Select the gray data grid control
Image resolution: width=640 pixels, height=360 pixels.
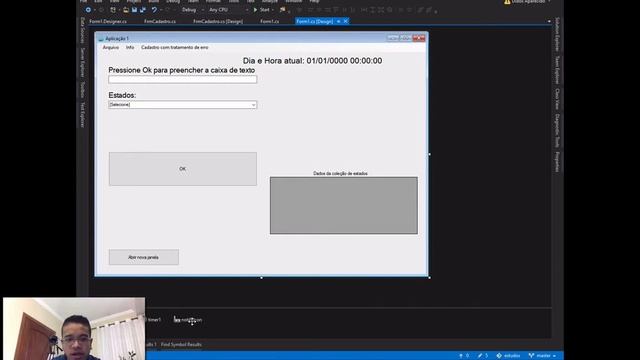[344, 205]
